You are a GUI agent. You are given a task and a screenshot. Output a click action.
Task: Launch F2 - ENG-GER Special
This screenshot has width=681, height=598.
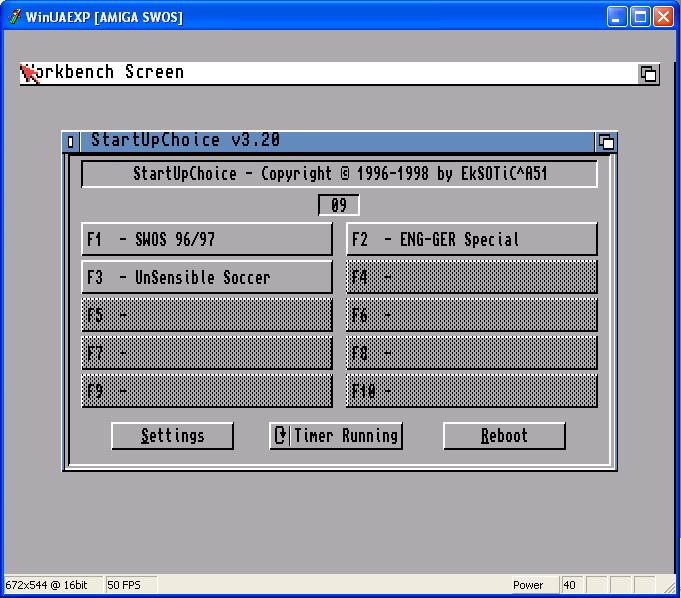pos(472,239)
